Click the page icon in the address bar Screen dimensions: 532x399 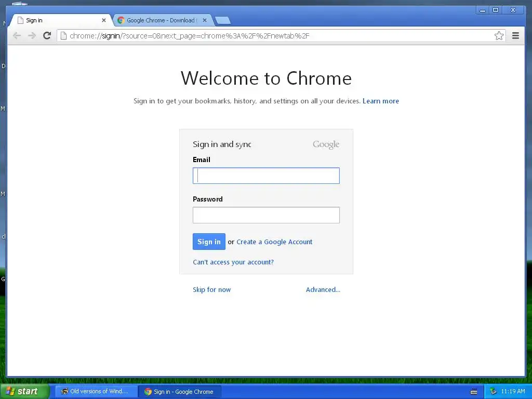pyautogui.click(x=63, y=36)
